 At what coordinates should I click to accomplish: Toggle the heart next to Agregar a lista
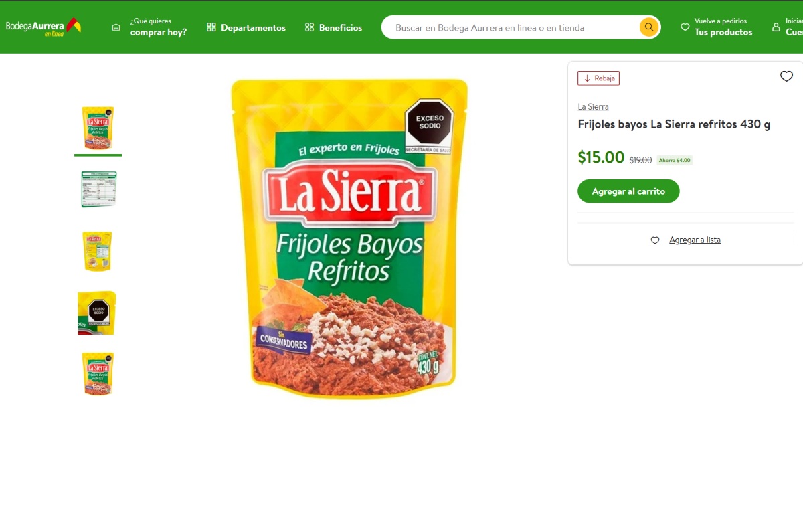coord(654,240)
